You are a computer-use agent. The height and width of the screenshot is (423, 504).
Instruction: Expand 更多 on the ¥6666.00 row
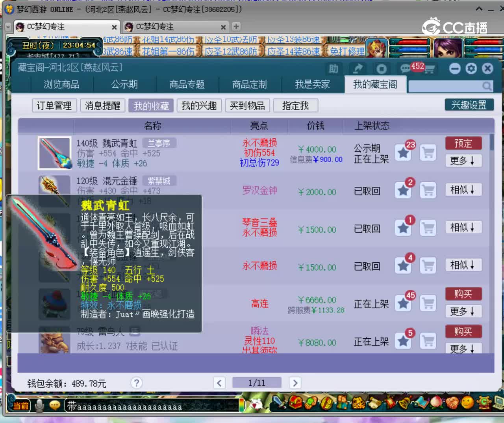click(463, 312)
